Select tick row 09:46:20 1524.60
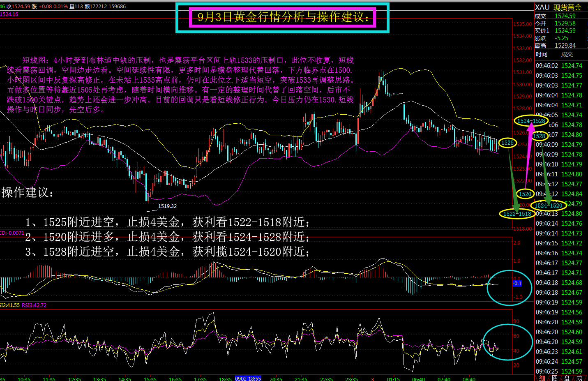Viewport: 588px width, 381px height. [559, 332]
